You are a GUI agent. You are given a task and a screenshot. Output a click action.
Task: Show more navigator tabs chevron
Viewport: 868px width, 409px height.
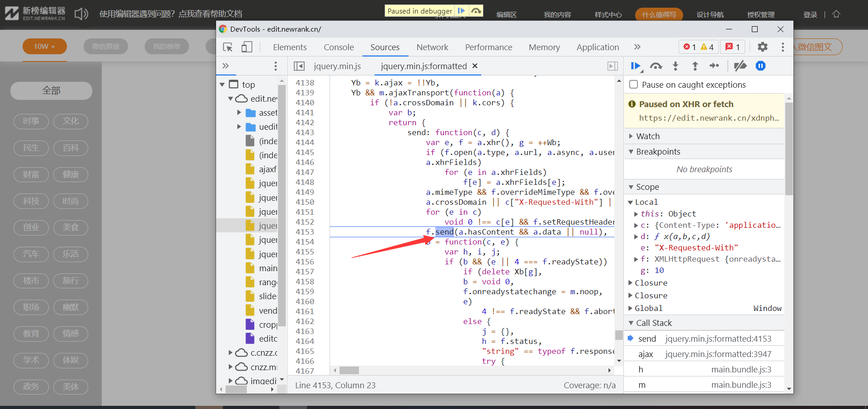pyautogui.click(x=225, y=66)
